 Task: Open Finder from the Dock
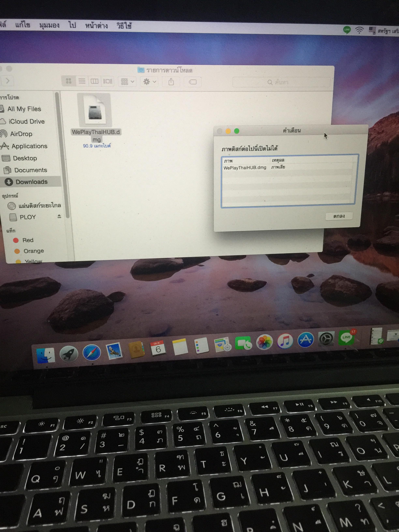tap(46, 355)
